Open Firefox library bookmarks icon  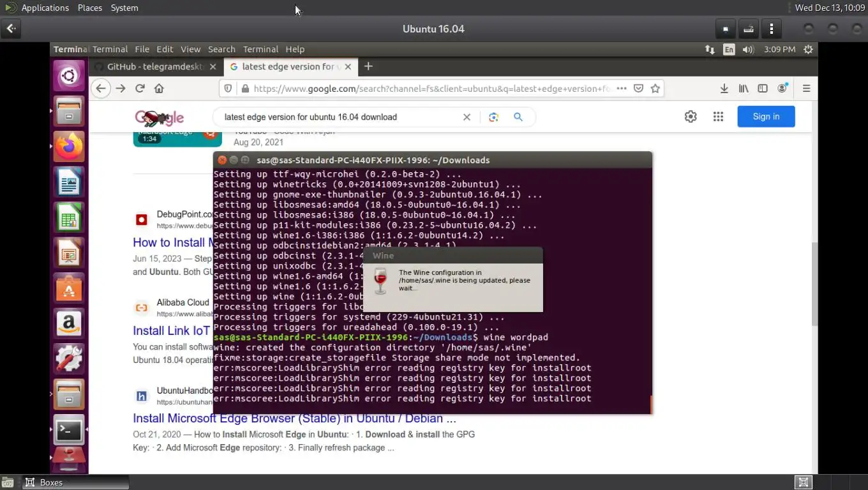point(744,89)
